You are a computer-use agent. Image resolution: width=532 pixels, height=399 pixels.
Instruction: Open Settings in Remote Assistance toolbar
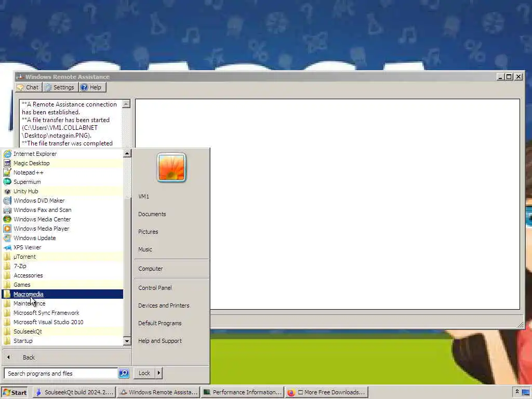(x=60, y=87)
